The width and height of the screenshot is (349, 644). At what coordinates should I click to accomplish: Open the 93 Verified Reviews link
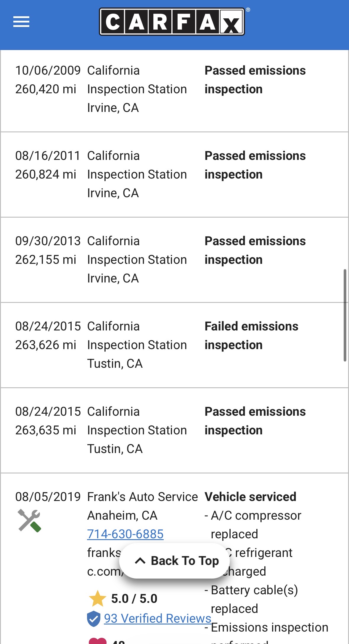point(157,619)
